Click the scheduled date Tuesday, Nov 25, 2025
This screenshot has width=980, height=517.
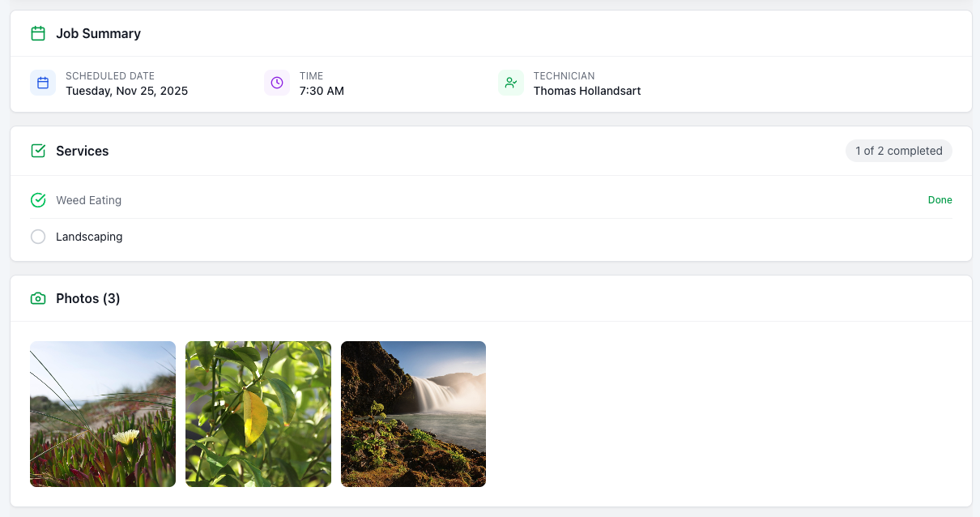[126, 91]
